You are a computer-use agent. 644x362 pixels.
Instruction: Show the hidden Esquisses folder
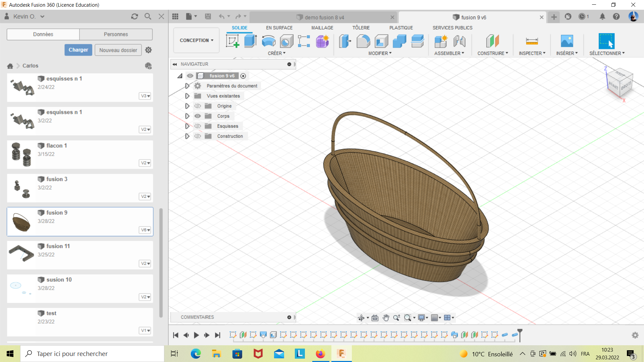(198, 126)
